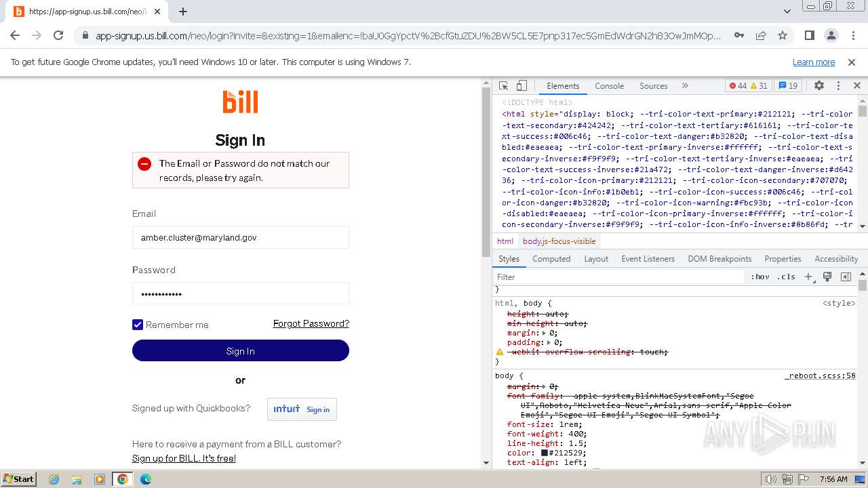Reload the current page
Image resolution: width=868 pixels, height=488 pixels.
point(58,35)
